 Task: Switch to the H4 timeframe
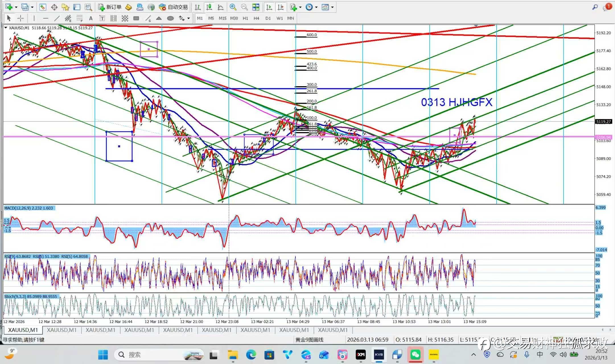256,18
